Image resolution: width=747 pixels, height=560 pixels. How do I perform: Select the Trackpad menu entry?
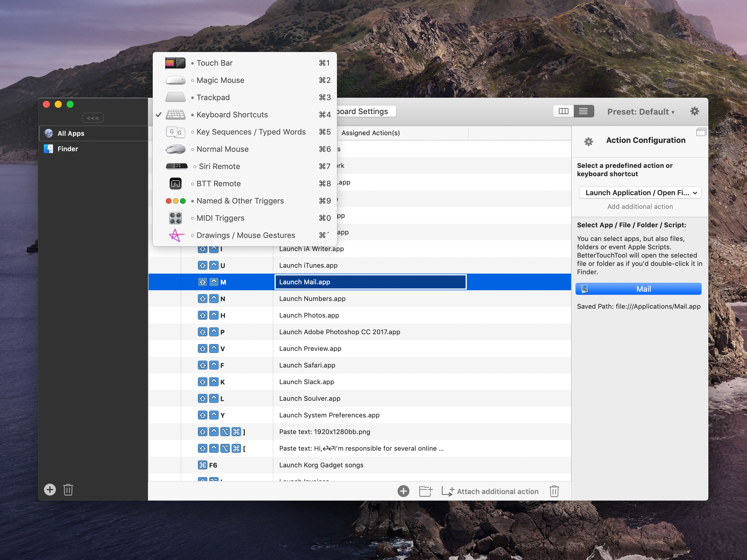click(x=245, y=97)
